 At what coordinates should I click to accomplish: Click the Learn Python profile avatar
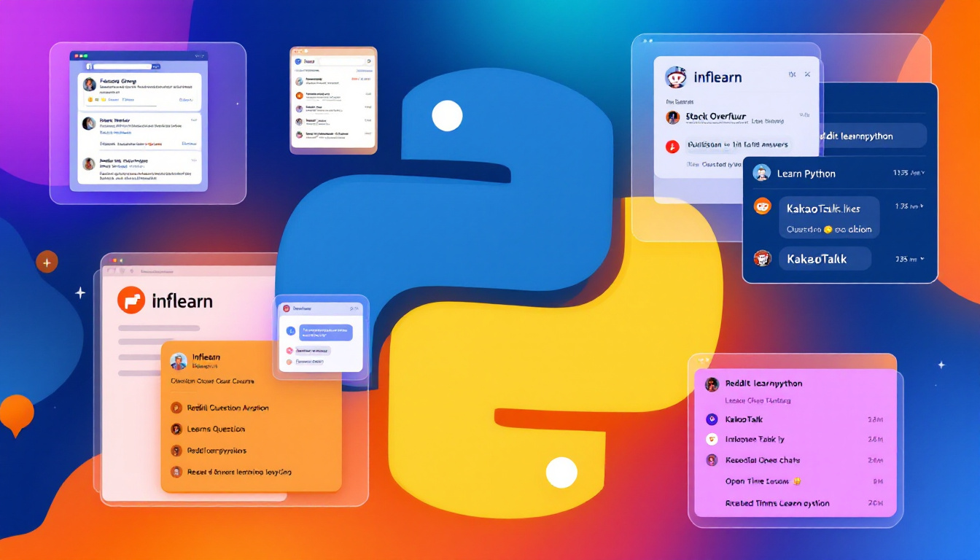762,173
